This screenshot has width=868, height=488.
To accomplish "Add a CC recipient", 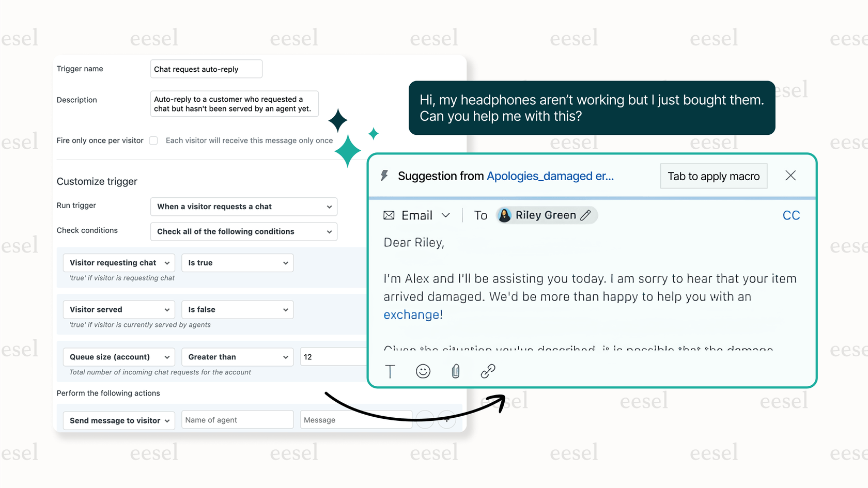I will pyautogui.click(x=791, y=215).
